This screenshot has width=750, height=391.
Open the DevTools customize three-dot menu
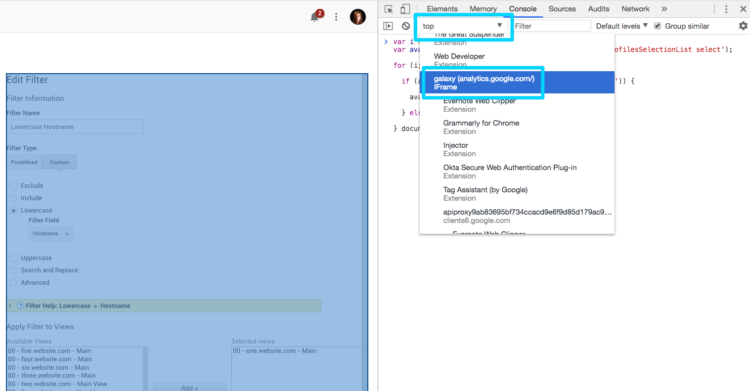click(726, 9)
